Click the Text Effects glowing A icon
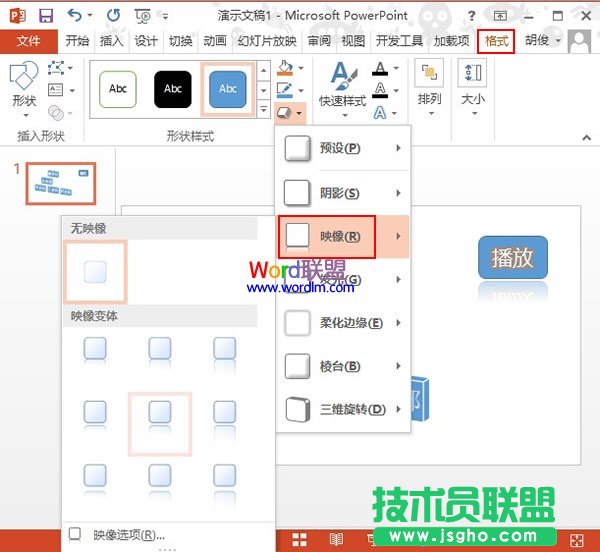The image size is (600, 552). pos(380,113)
